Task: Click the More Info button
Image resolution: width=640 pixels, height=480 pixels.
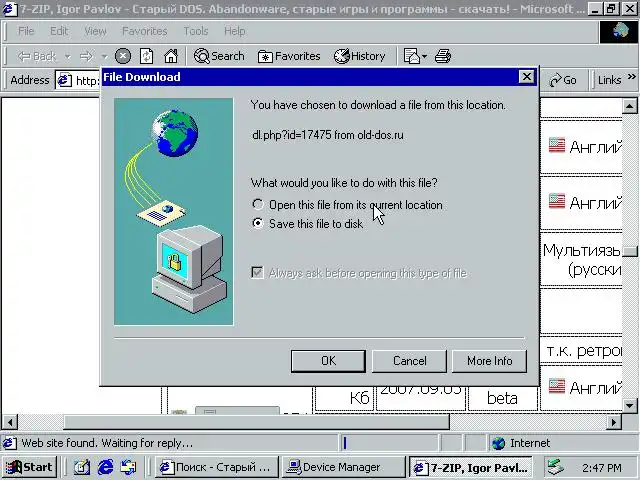Action: click(x=489, y=361)
